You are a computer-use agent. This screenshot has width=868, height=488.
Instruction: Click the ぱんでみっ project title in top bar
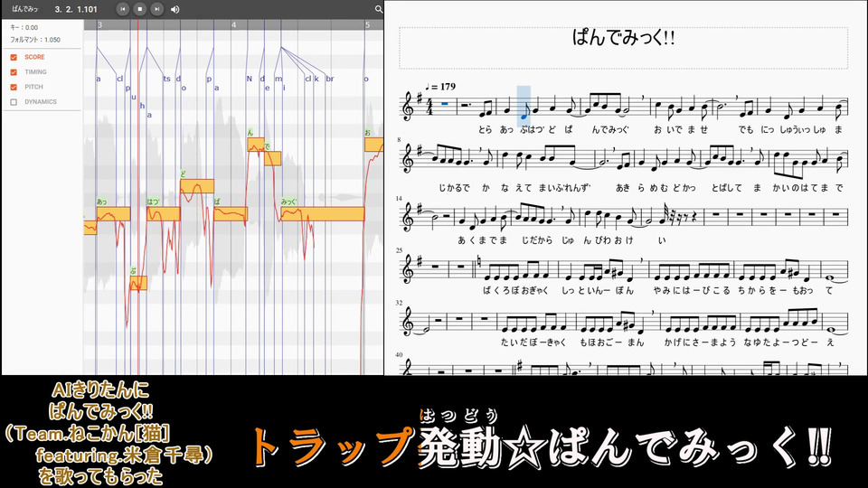coord(25,9)
